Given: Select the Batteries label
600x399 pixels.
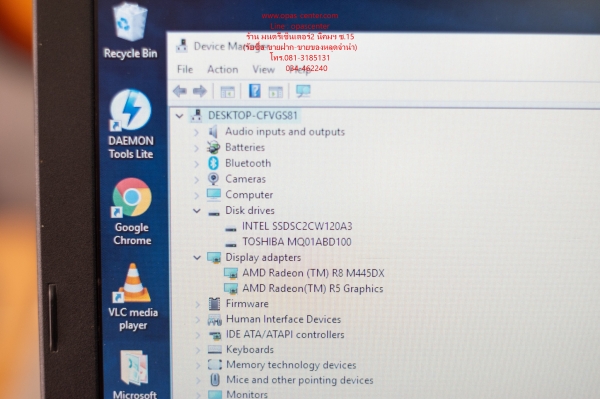Looking at the screenshot, I should pos(245,147).
